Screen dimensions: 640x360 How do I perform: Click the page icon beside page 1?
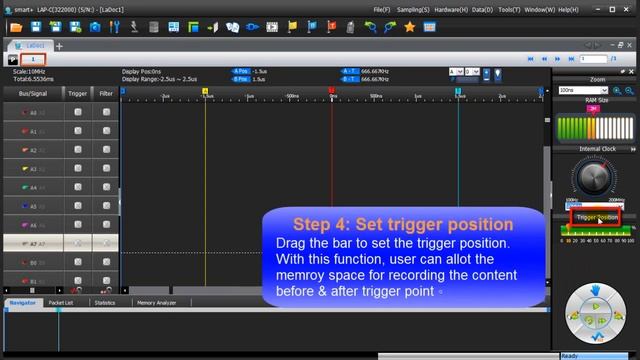pyautogui.click(x=12, y=60)
